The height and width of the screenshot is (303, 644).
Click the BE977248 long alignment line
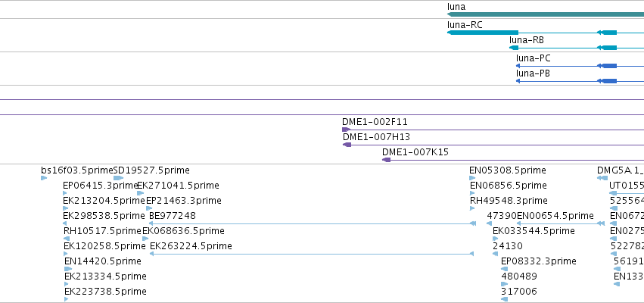click(x=313, y=223)
